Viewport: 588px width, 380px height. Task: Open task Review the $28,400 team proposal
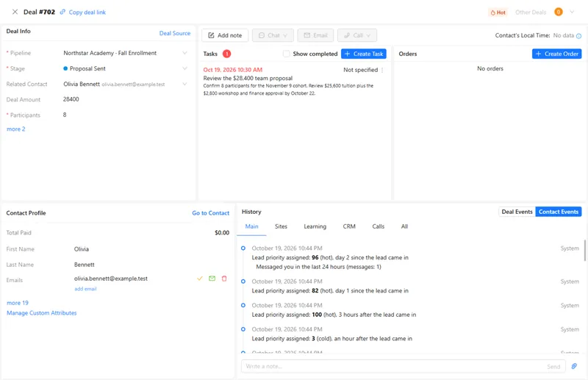click(248, 79)
